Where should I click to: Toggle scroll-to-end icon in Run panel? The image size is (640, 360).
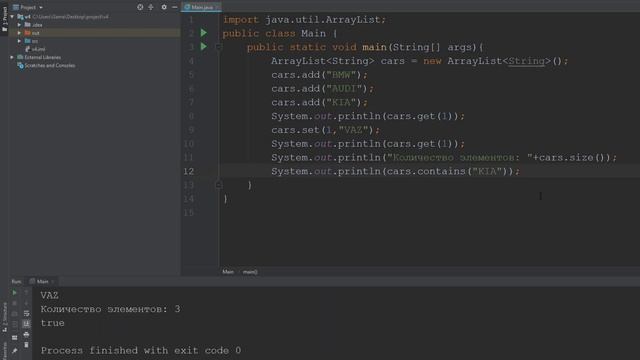[x=26, y=324]
